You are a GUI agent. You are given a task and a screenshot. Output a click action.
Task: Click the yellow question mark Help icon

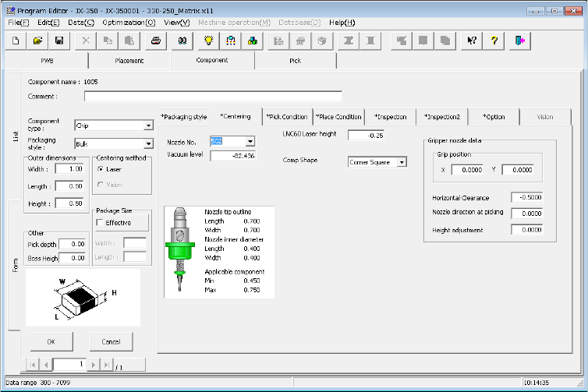pos(494,41)
